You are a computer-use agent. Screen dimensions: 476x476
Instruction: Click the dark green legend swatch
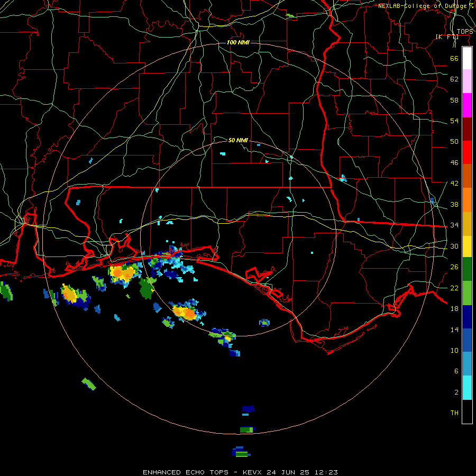[x=467, y=269]
